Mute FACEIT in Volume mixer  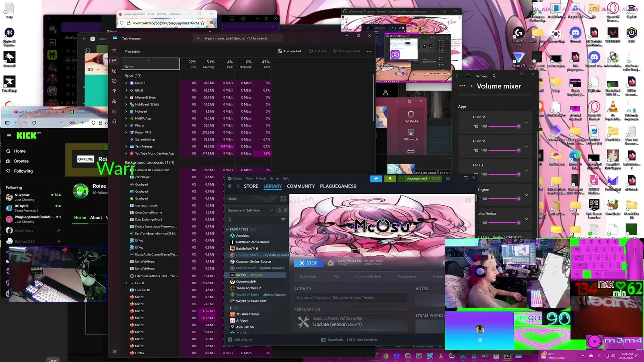coord(476,174)
